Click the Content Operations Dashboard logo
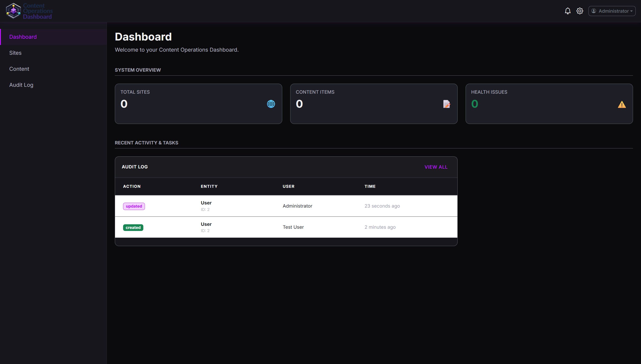This screenshot has height=364, width=641. (x=29, y=11)
